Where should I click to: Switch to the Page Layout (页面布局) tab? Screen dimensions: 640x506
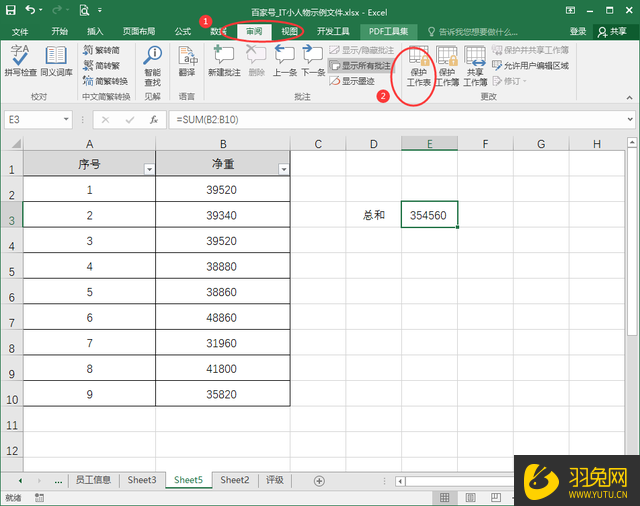[139, 32]
